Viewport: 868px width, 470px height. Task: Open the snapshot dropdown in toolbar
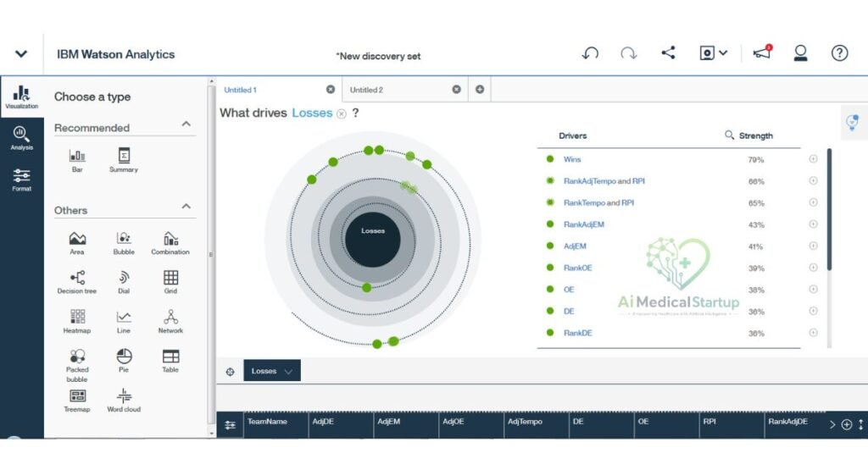713,53
